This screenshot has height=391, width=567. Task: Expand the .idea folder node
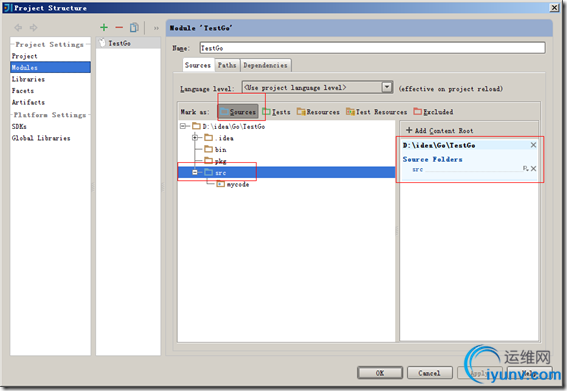(x=195, y=137)
